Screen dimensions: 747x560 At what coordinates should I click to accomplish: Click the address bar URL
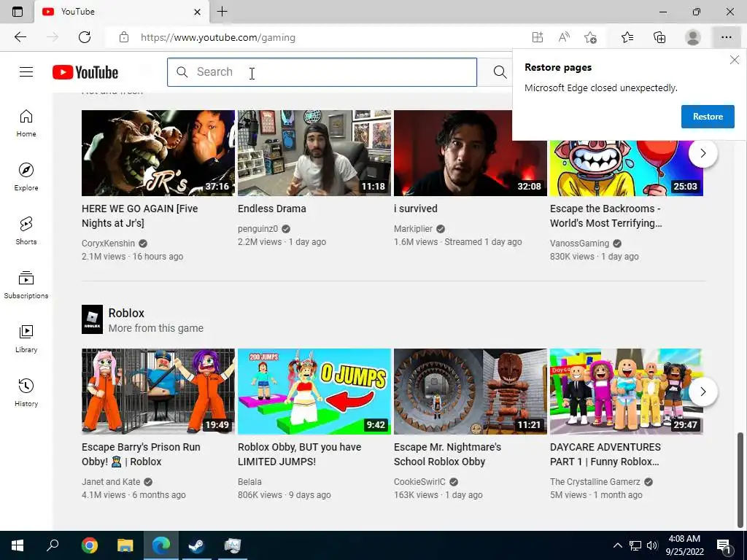[x=217, y=38]
